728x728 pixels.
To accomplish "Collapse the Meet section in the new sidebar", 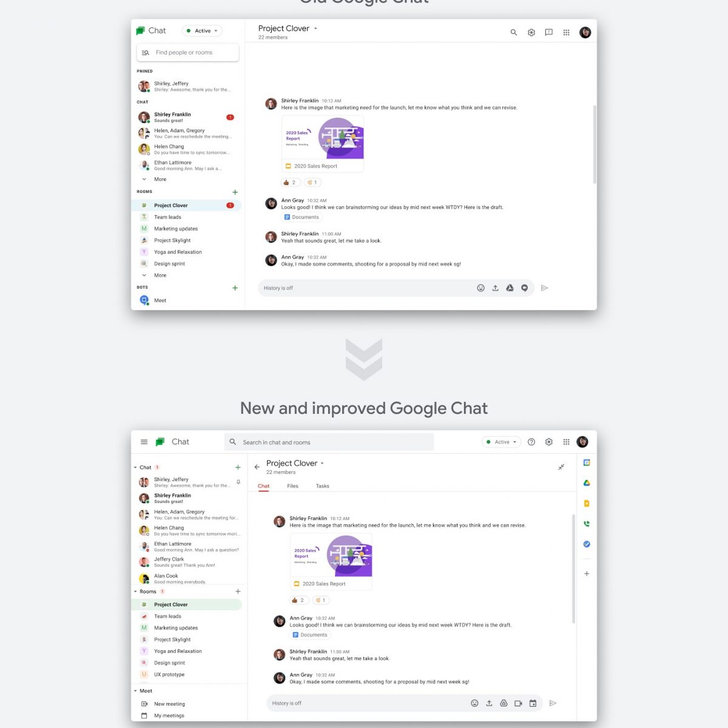I will tap(135, 691).
